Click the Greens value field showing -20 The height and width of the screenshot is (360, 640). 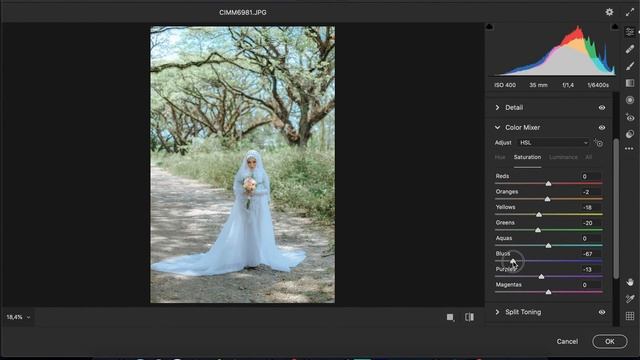pyautogui.click(x=591, y=223)
